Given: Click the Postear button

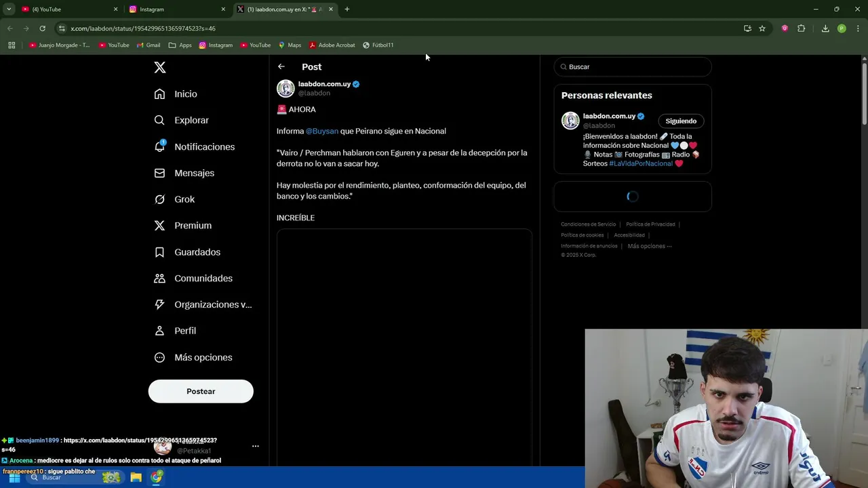Looking at the screenshot, I should point(201,391).
